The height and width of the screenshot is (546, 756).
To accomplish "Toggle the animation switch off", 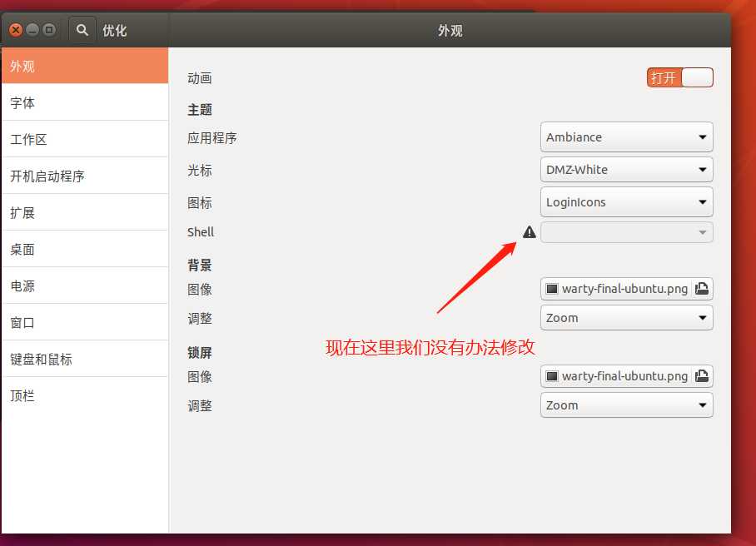I will pos(680,77).
